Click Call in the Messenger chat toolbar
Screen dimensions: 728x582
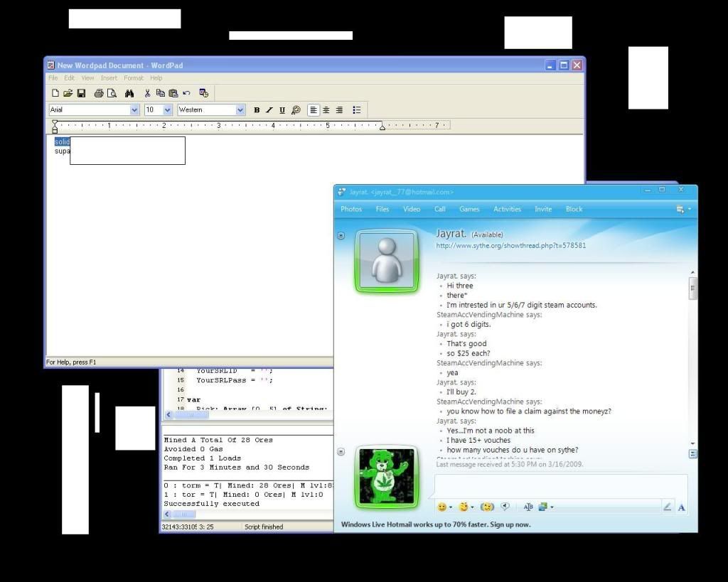coord(439,210)
